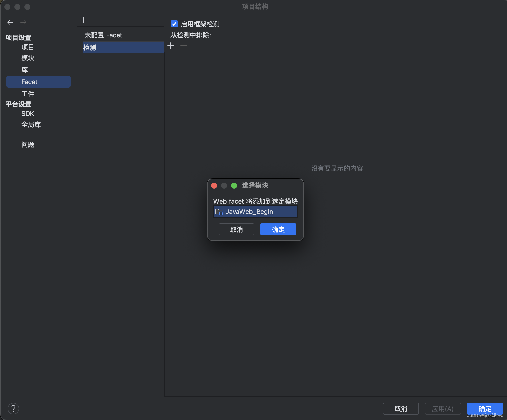
Task: Select 检测 entry in the Facet list
Action: (x=124, y=47)
